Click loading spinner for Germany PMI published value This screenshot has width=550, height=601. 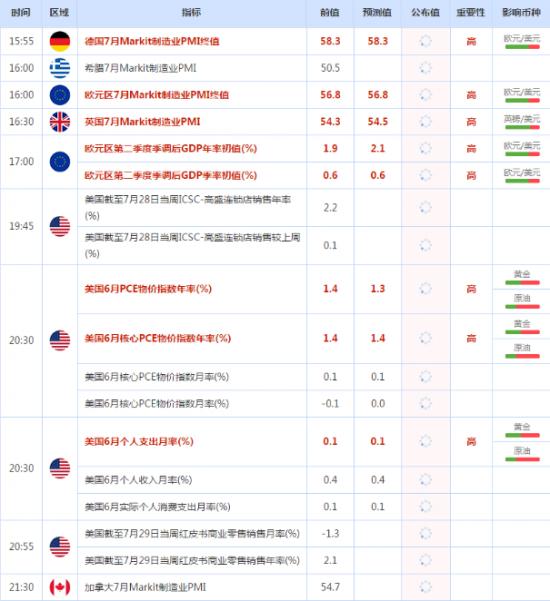(x=425, y=41)
